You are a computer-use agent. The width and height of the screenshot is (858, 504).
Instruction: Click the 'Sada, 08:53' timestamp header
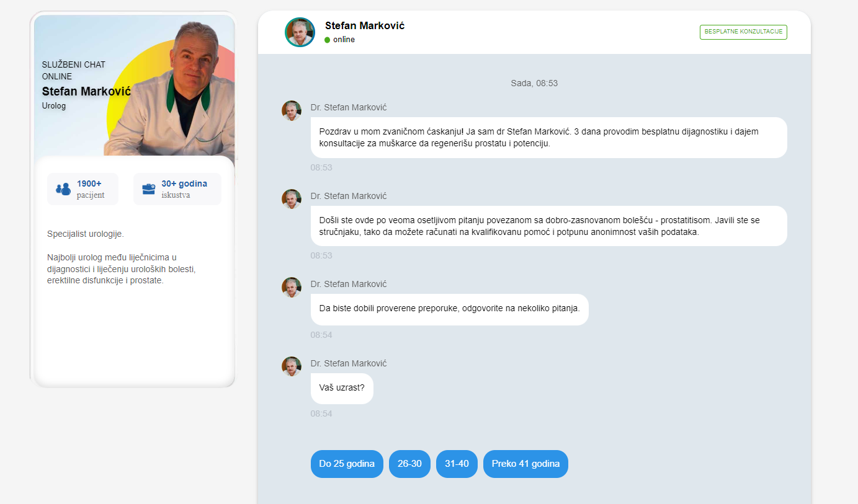(x=534, y=83)
